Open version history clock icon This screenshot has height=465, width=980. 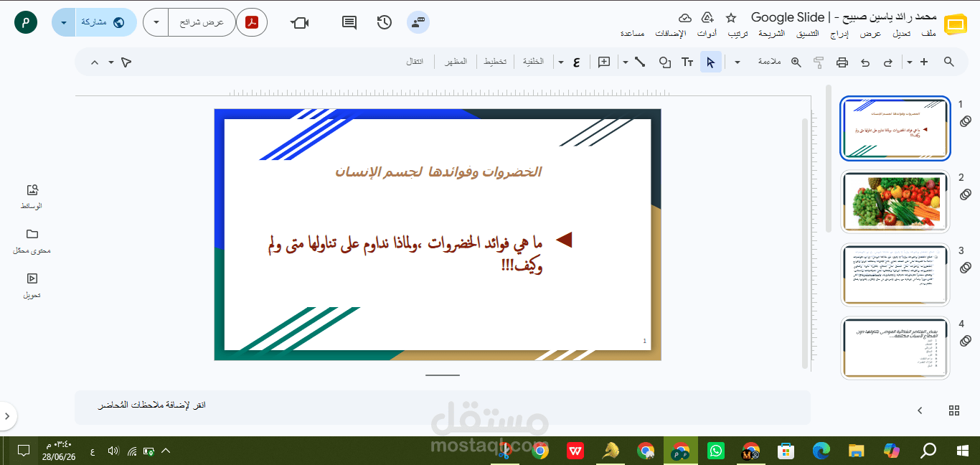(x=384, y=22)
